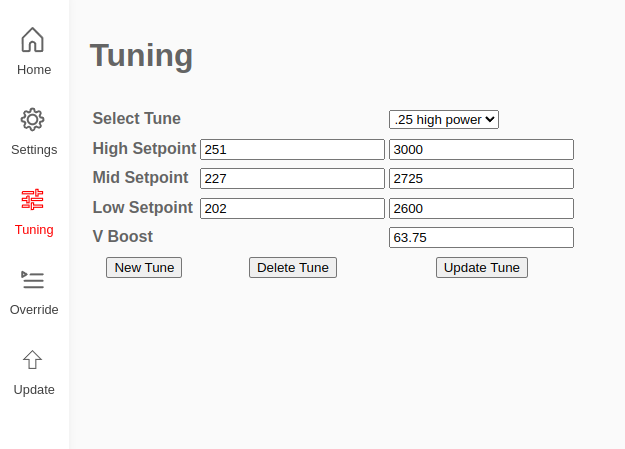Open the Settings sidebar label
The height and width of the screenshot is (449, 625).
tap(34, 150)
